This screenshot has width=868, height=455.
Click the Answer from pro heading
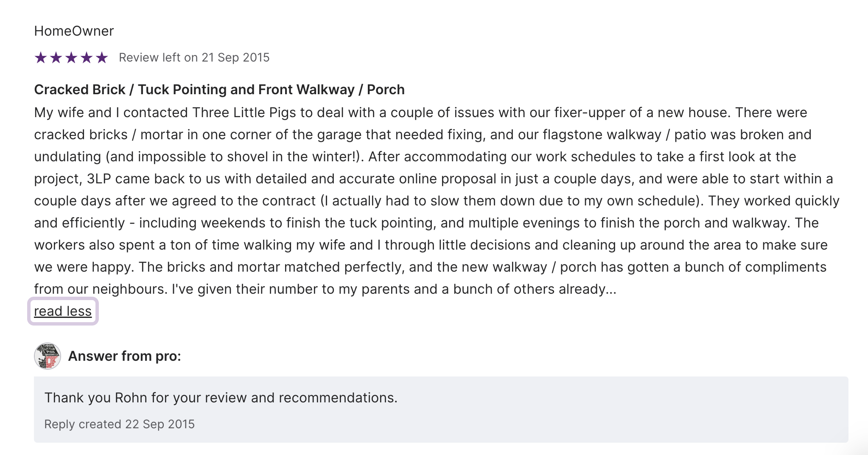pyautogui.click(x=125, y=356)
